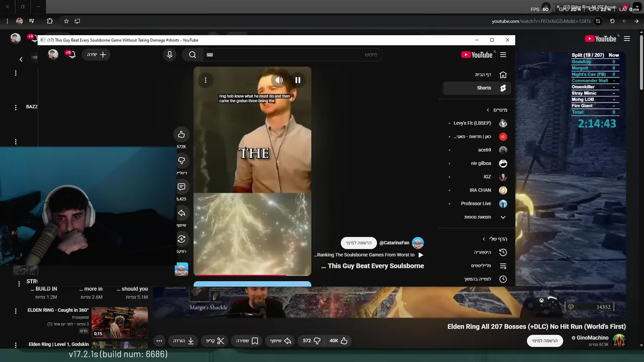This screenshot has width=644, height=362.
Task: Click the search field in the popup YouTube window
Action: pos(292,54)
